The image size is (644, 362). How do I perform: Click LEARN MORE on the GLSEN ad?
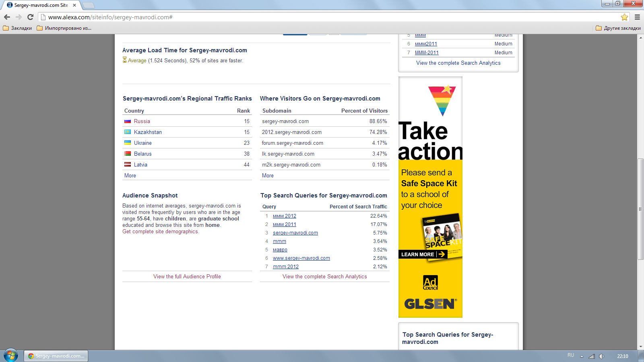coord(423,254)
